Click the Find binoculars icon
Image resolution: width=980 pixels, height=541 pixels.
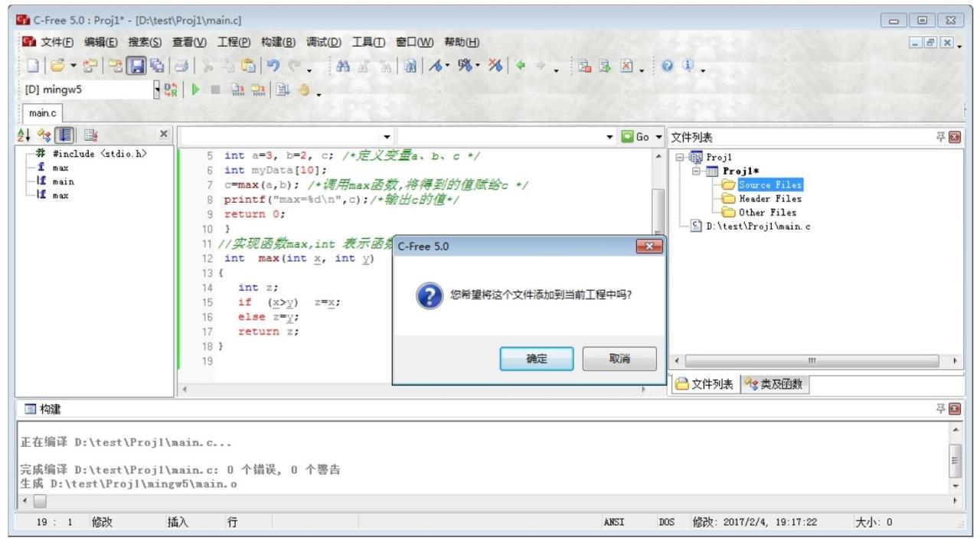click(342, 67)
